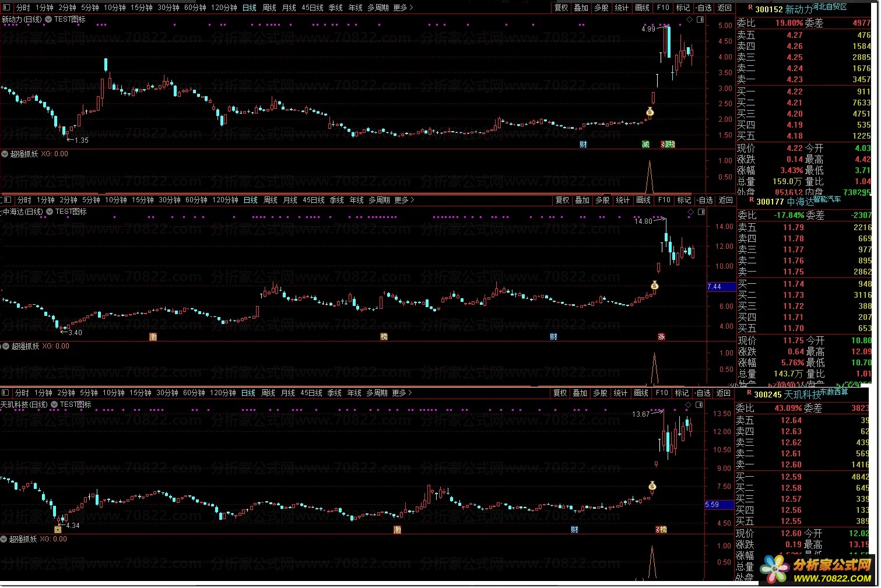Screen dimensions: 881x588
Task: Open the dropdown arrow next to 天玑科技(日线)
Action: [x=55, y=404]
